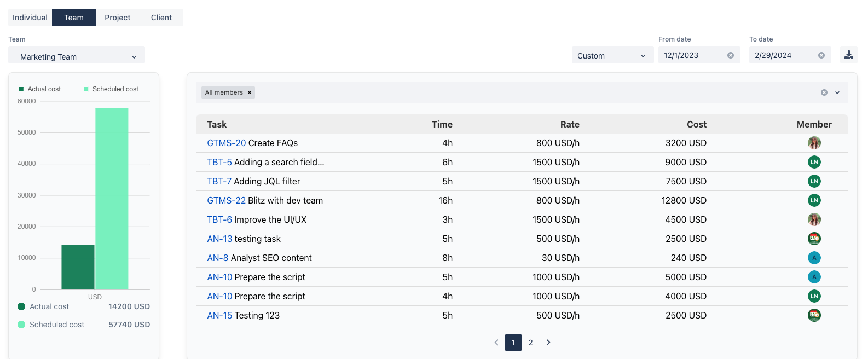Click LN avatar on TBT-5 row
This screenshot has height=359, width=868.
coord(814,162)
